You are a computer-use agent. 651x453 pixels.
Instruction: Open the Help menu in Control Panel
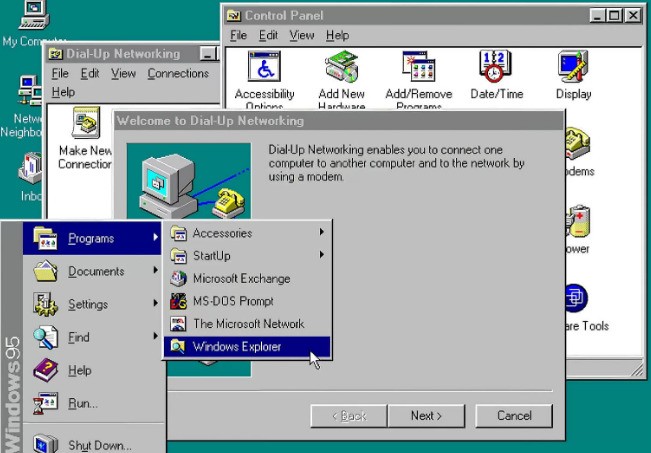pyautogui.click(x=337, y=35)
